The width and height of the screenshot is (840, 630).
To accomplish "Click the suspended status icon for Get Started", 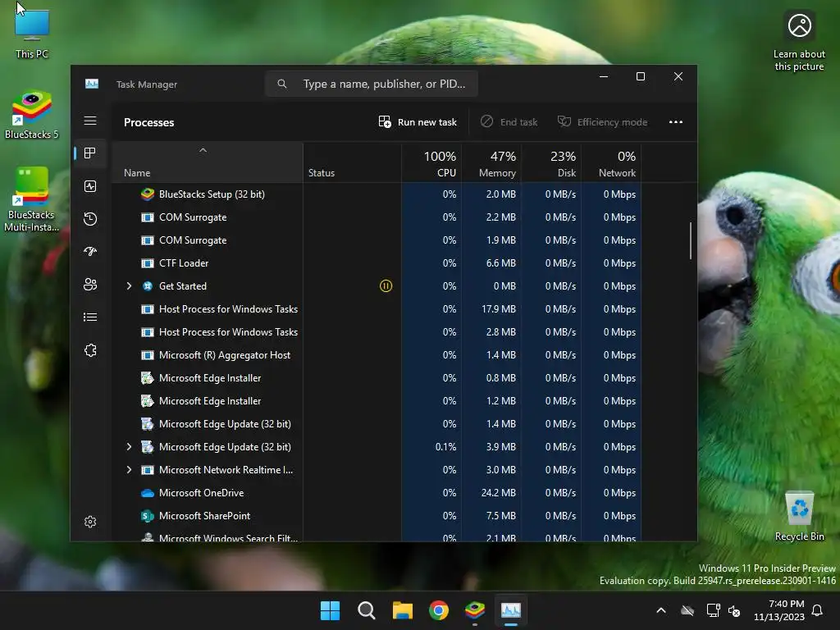I will click(386, 286).
